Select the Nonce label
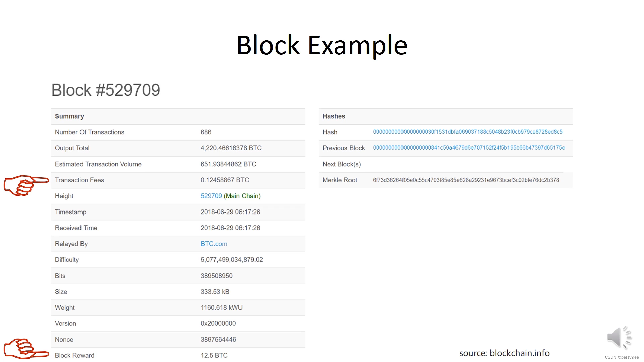644x362 pixels. tap(64, 339)
